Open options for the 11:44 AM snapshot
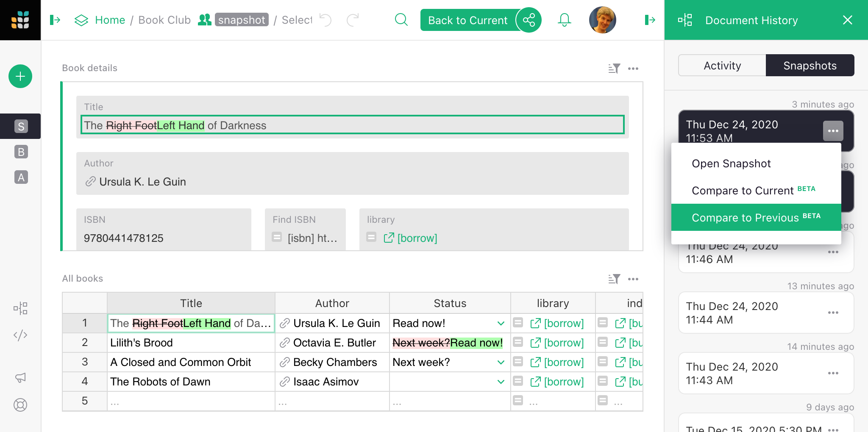The image size is (868, 432). [833, 313]
